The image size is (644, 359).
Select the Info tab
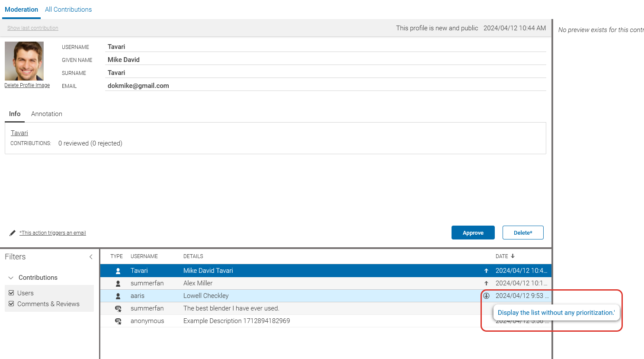[15, 114]
